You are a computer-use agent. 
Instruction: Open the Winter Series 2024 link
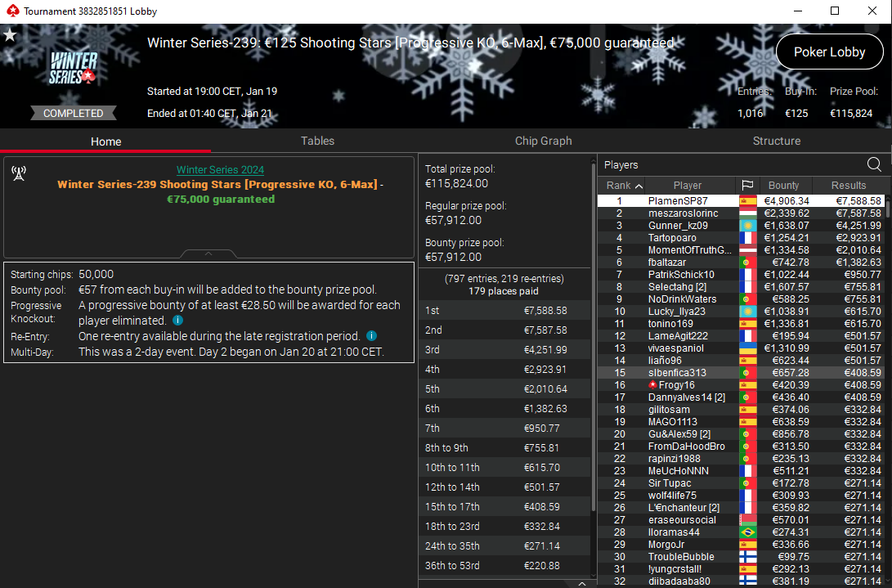pos(220,169)
